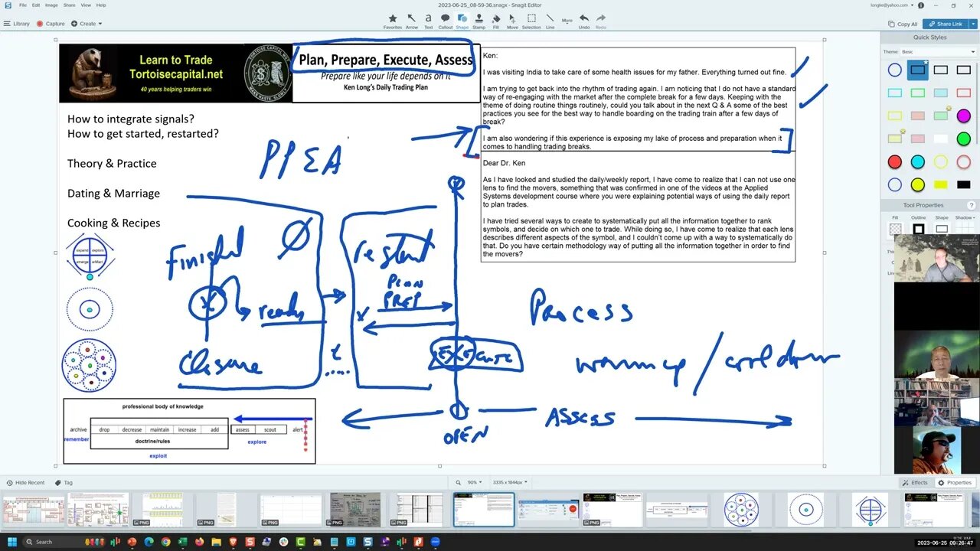This screenshot has width=980, height=551.
Task: Open the Tool Properties help icon
Action: point(971,205)
